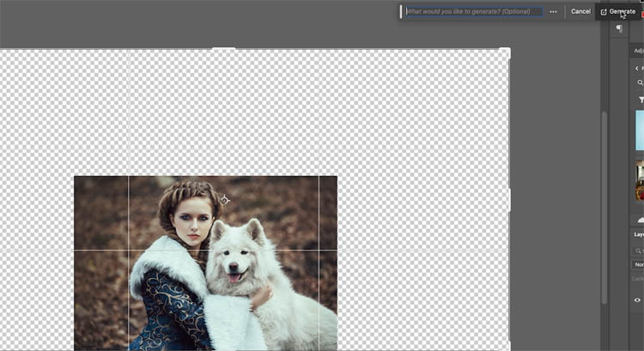Select the top-center crop edge handle

(224, 48)
